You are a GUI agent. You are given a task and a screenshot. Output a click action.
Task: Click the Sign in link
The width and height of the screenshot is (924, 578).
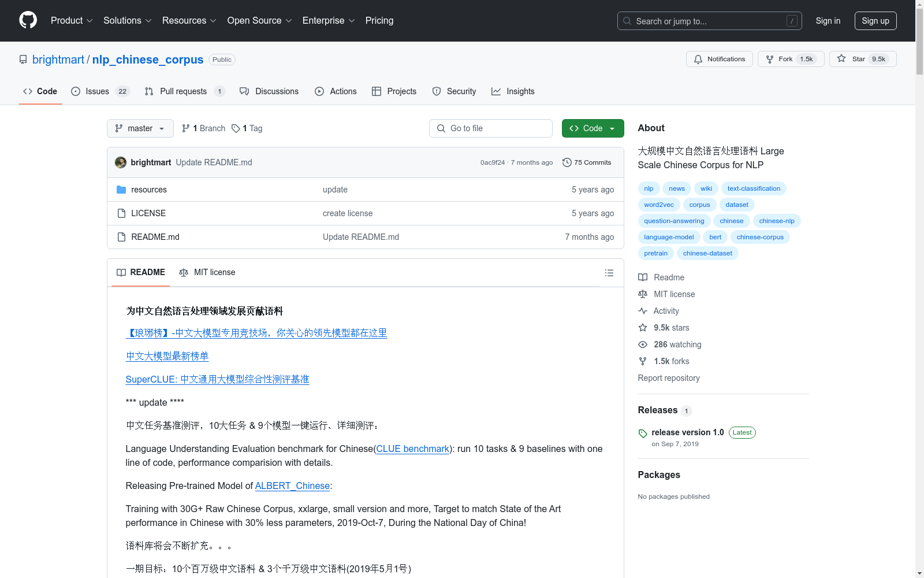(828, 21)
